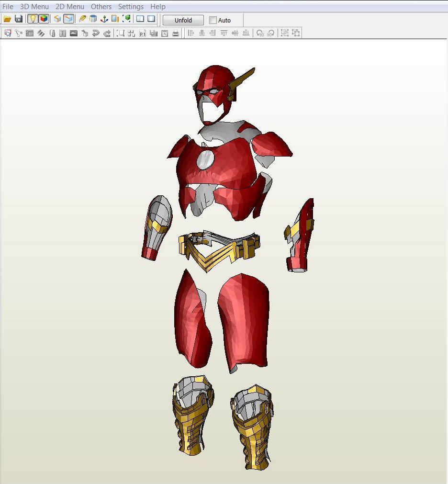This screenshot has width=448, height=484.
Task: Click the blue panel with orange bar icon
Action: (115, 19)
